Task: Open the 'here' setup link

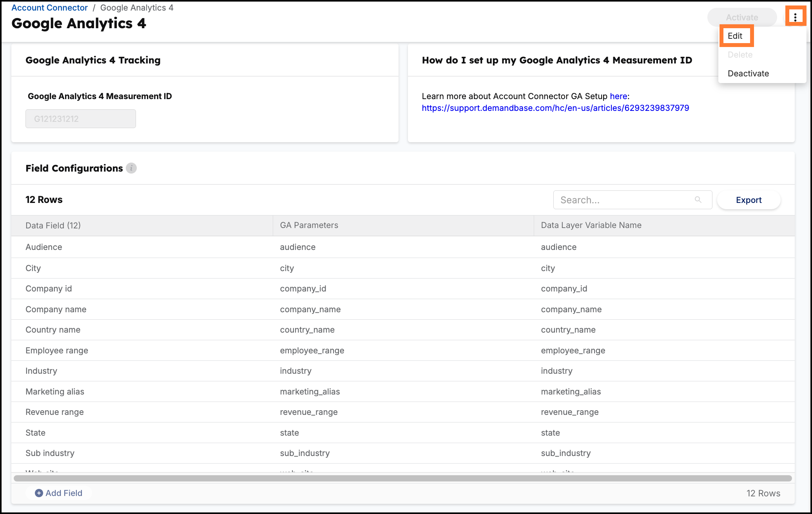Action: (x=618, y=96)
